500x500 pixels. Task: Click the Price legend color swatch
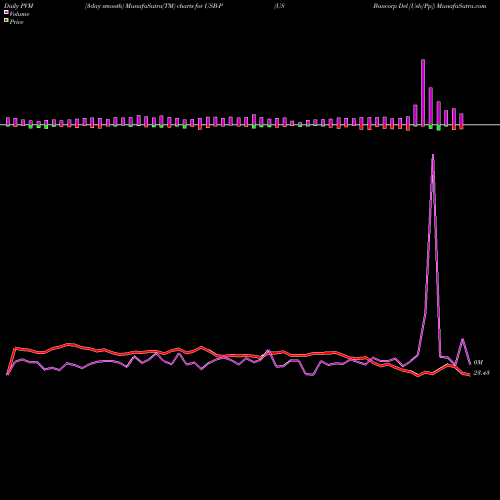6,21
